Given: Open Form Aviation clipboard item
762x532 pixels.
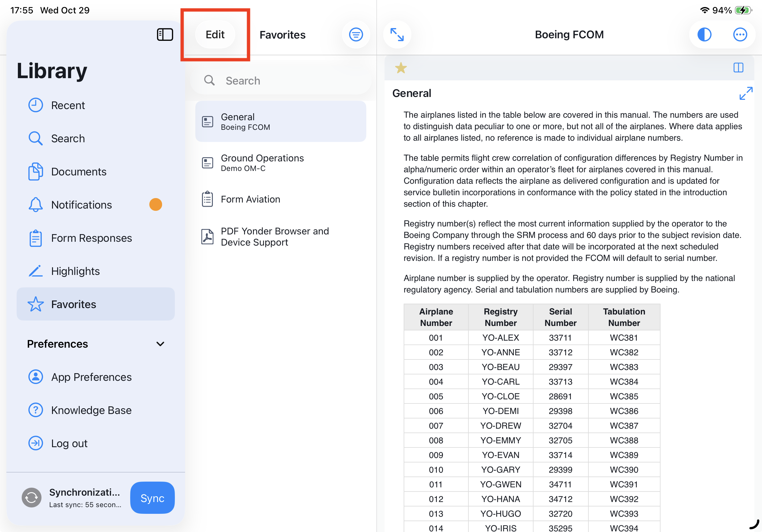Looking at the screenshot, I should point(250,199).
